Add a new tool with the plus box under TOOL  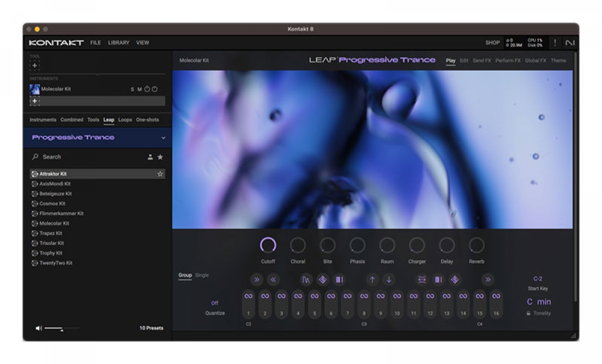35,65
